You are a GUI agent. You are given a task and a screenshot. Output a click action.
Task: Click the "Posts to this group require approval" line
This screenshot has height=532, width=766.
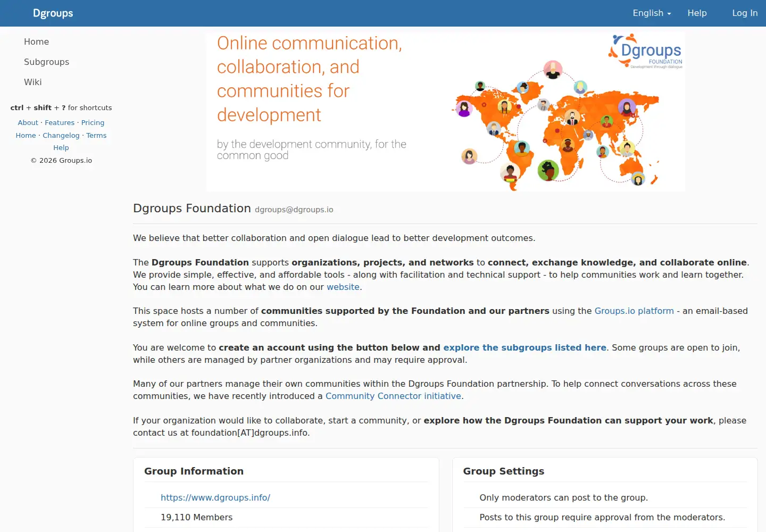click(x=602, y=517)
